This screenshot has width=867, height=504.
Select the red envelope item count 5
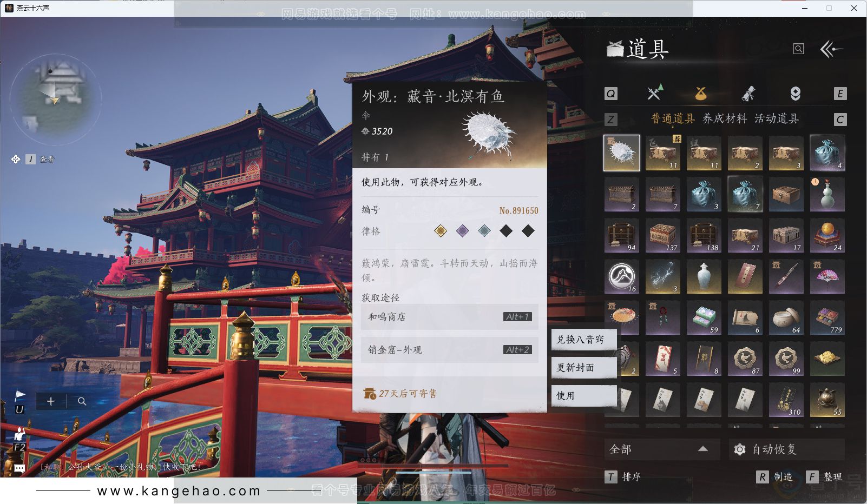pyautogui.click(x=663, y=359)
